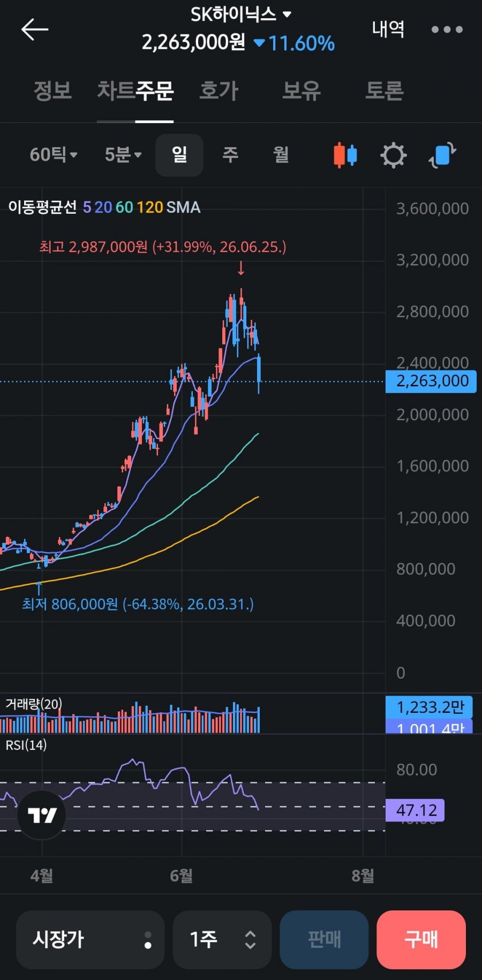This screenshot has width=482, height=980.
Task: Open chart settings gear icon
Action: pos(394,155)
